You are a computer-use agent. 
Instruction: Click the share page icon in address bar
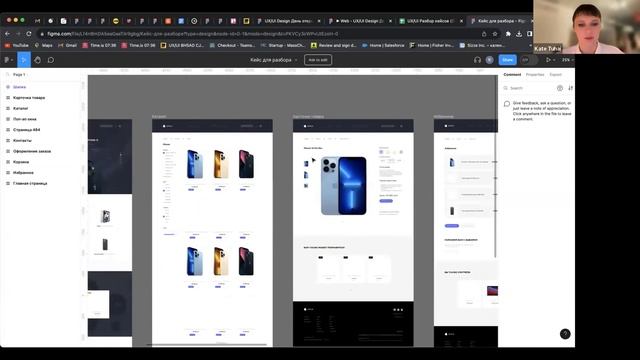(x=484, y=34)
